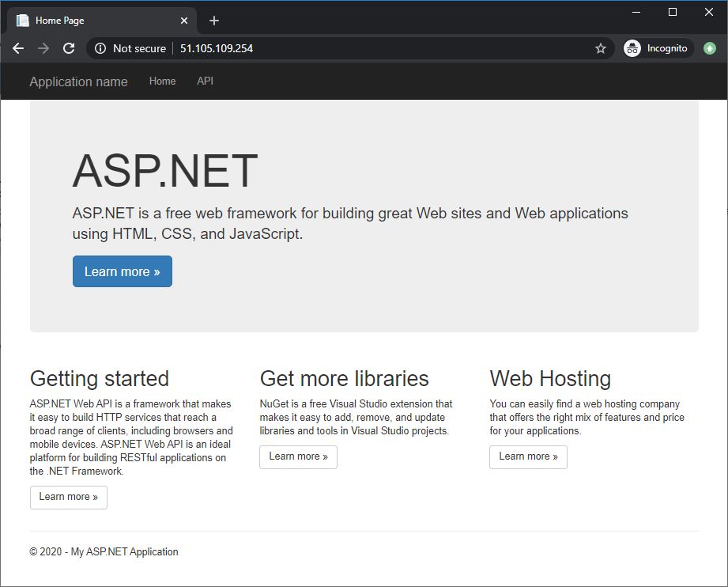Open the API navigation menu item
Viewport: 728px width, 587px height.
(x=205, y=81)
